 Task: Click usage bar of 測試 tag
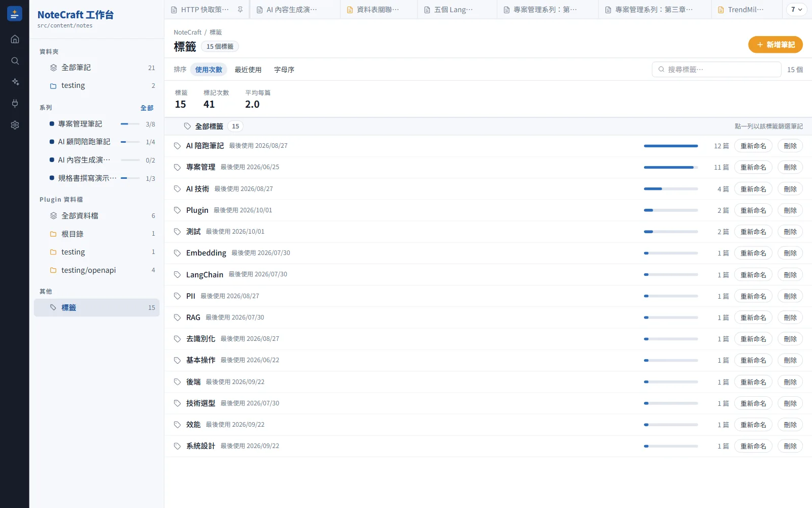[670, 232]
